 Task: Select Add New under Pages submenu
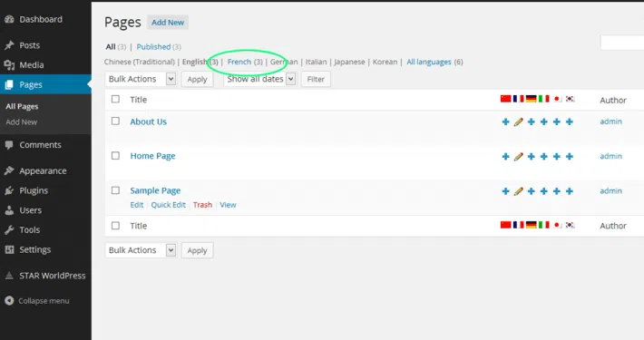(22, 122)
